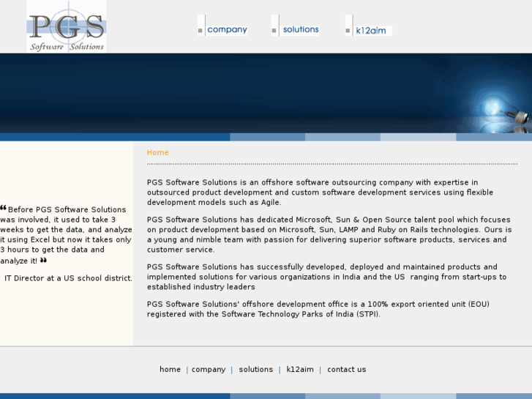The width and height of the screenshot is (532, 399).
Task: Follow the company link in the footer
Action: click(209, 370)
